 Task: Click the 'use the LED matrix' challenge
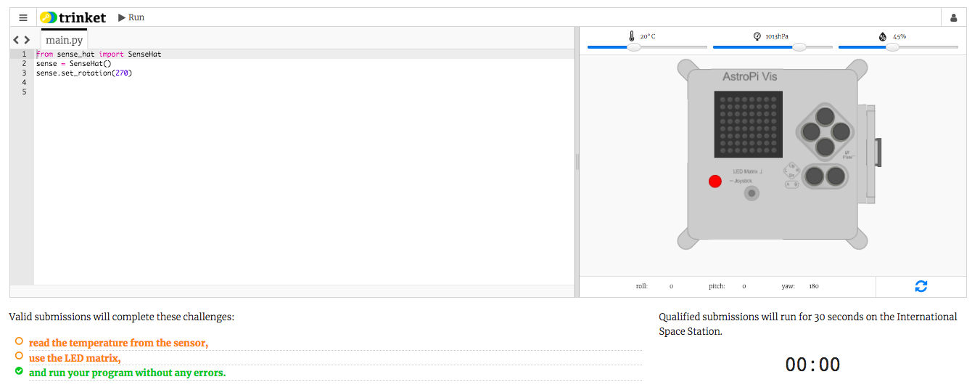pos(75,358)
